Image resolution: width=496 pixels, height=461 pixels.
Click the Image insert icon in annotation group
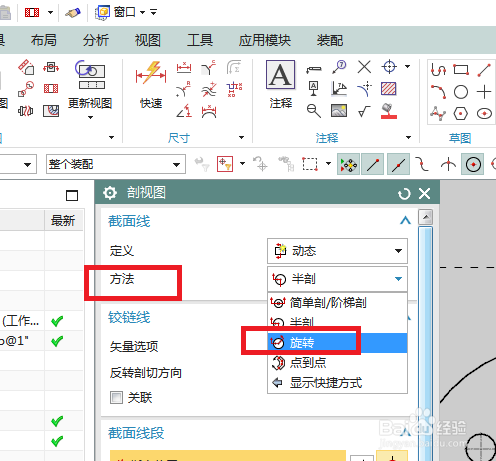click(x=339, y=111)
